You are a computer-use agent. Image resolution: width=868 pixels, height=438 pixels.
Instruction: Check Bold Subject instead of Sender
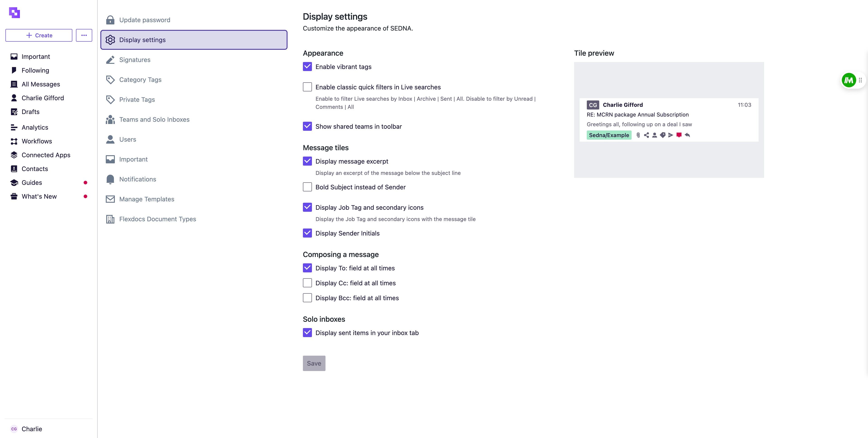point(307,187)
